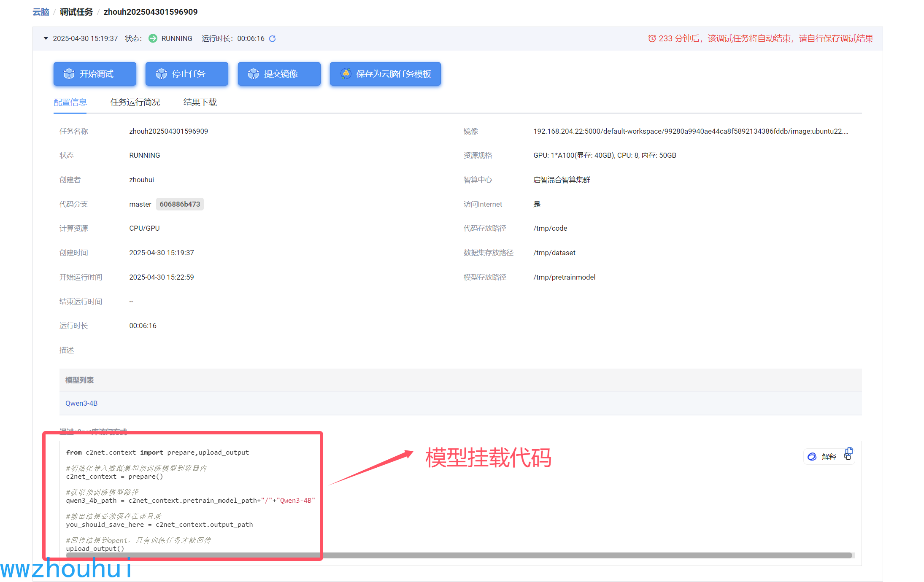
Task: Submit the image via 提交镜像
Action: [x=279, y=74]
